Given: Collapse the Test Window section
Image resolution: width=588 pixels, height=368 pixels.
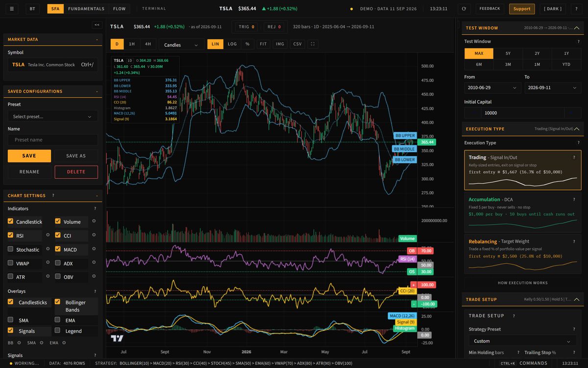Looking at the screenshot, I should (577, 28).
